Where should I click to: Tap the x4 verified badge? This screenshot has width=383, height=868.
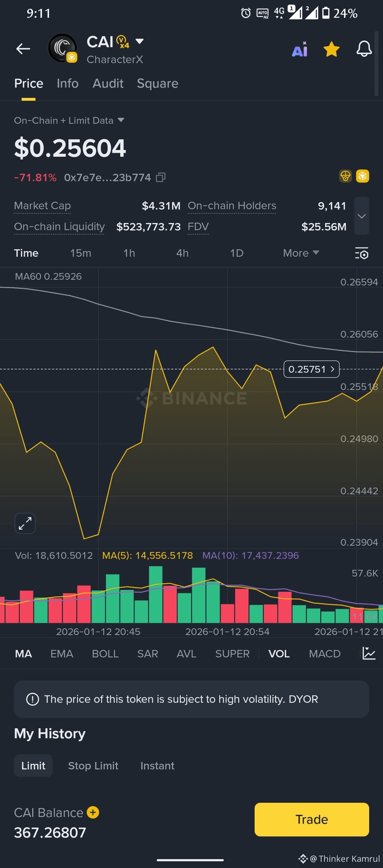pos(123,42)
